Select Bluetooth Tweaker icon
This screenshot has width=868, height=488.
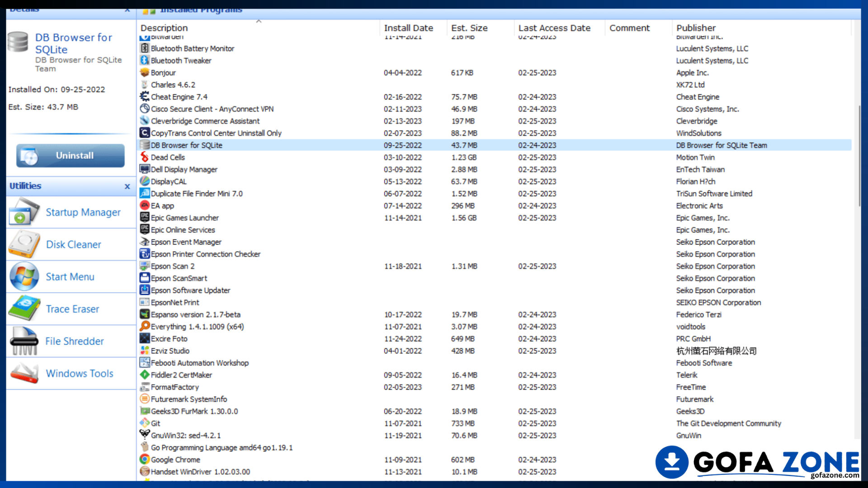pos(145,61)
